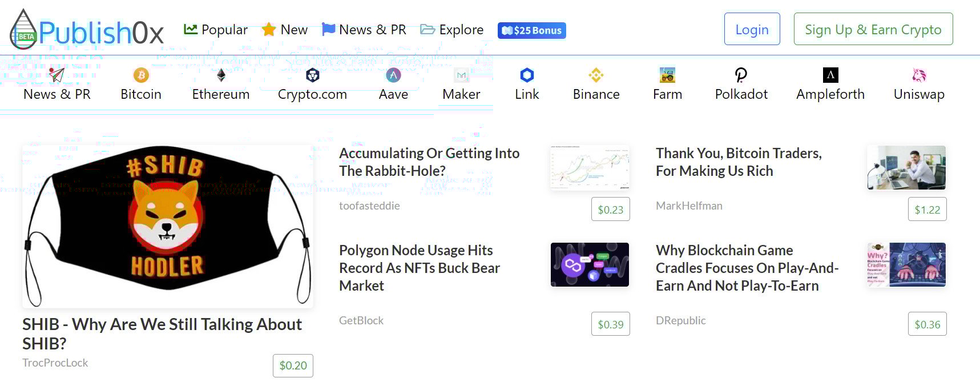
Task: Open the Explore menu
Action: [x=452, y=30]
